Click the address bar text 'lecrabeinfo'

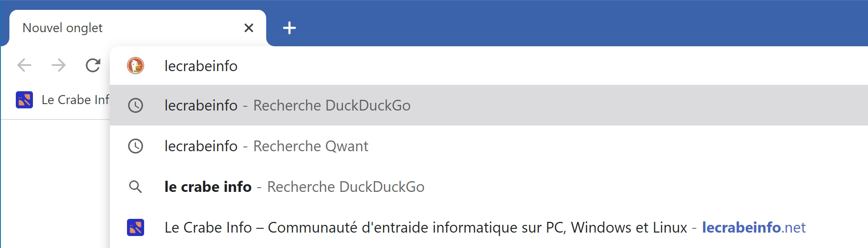point(201,66)
